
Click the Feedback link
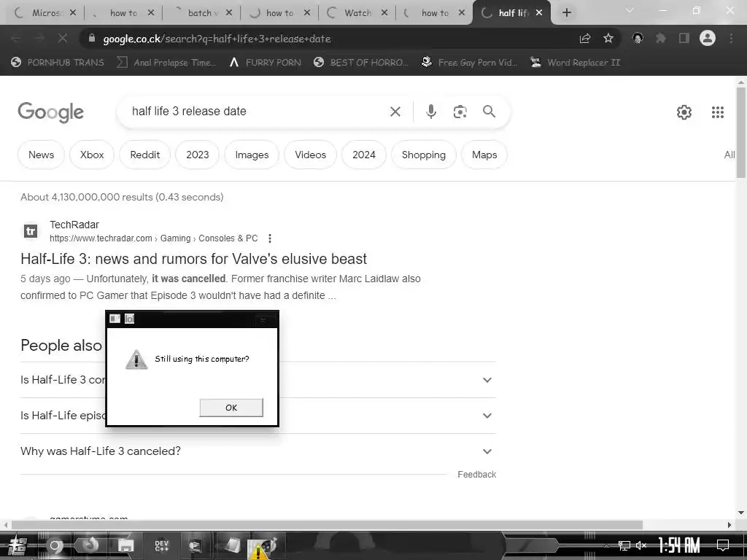pyautogui.click(x=476, y=474)
